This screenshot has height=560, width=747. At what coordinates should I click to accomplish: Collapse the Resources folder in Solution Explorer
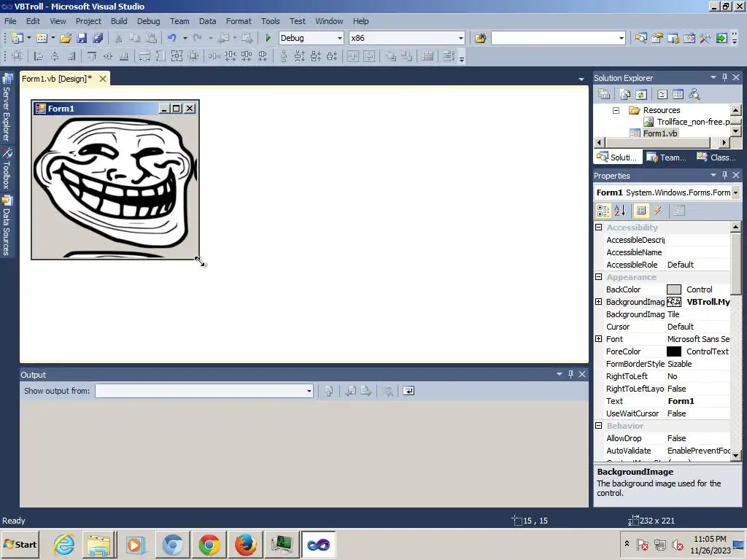tap(616, 110)
